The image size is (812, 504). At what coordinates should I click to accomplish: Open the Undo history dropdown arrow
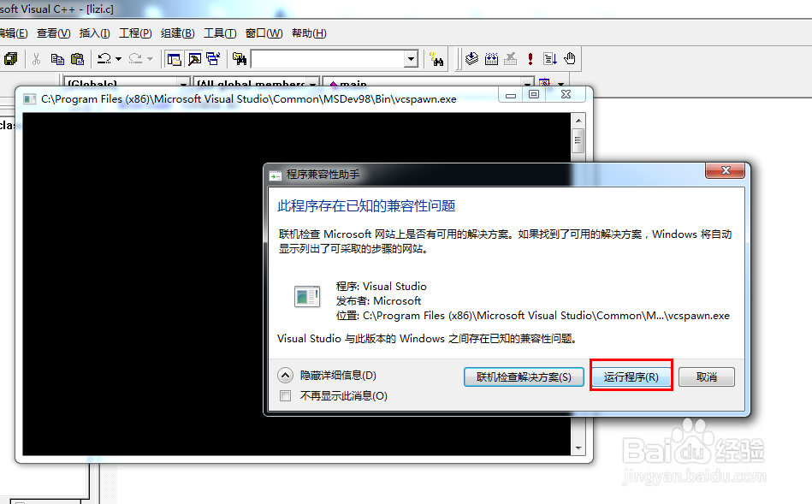(x=118, y=59)
